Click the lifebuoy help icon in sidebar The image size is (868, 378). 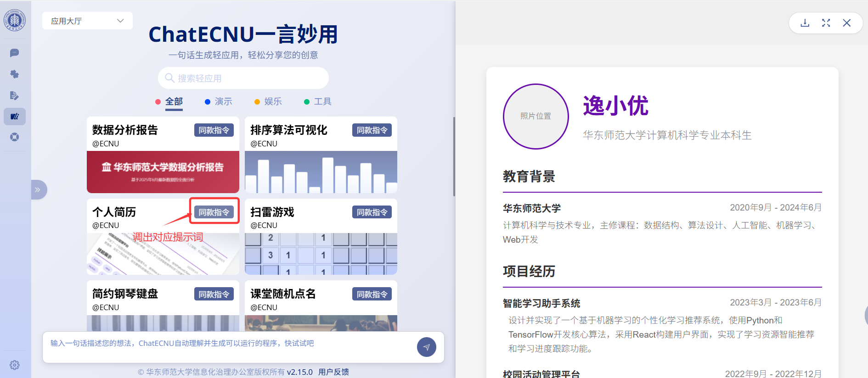pyautogui.click(x=14, y=137)
